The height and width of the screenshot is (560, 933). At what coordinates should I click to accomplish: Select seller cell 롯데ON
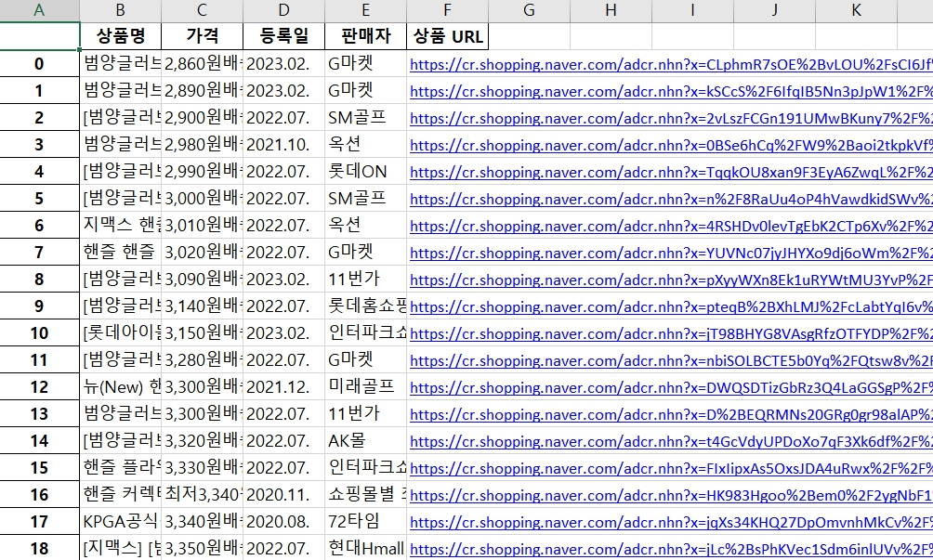click(x=365, y=171)
